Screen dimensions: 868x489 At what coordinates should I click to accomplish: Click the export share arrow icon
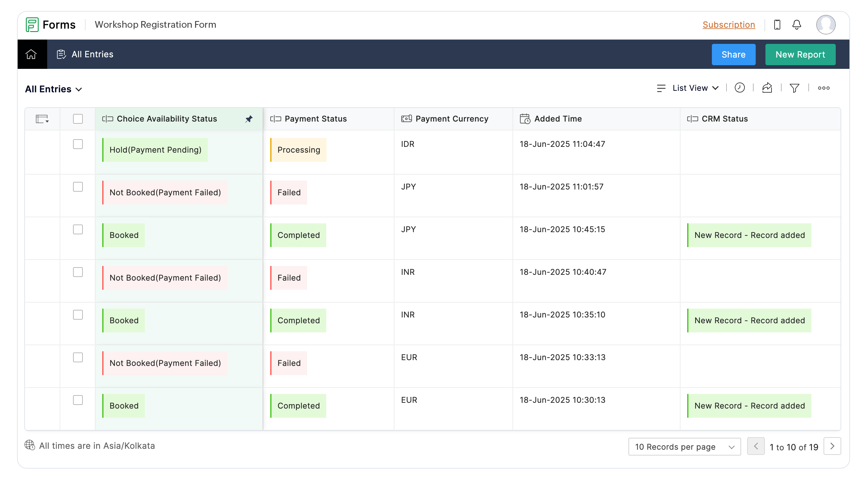(767, 88)
